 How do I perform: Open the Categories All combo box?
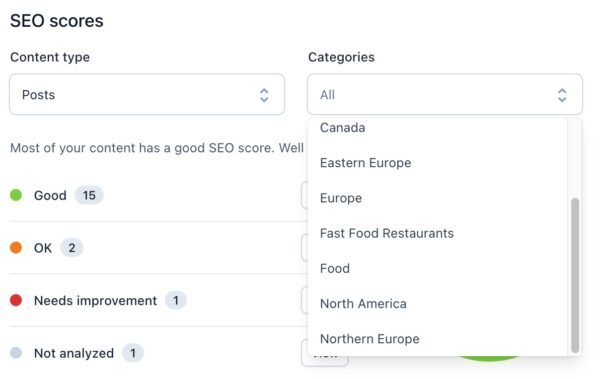pos(445,95)
